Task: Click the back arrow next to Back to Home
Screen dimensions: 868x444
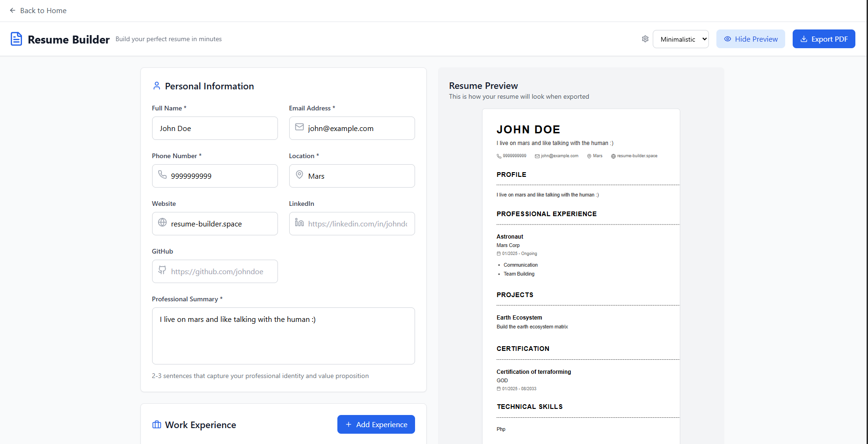Action: [x=12, y=10]
